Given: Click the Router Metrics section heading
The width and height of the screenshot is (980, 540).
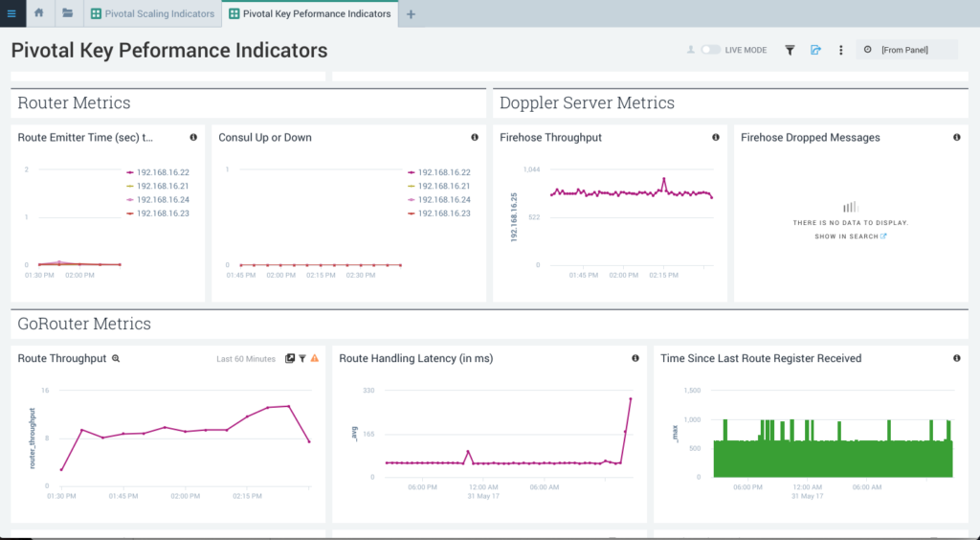Looking at the screenshot, I should point(74,102).
